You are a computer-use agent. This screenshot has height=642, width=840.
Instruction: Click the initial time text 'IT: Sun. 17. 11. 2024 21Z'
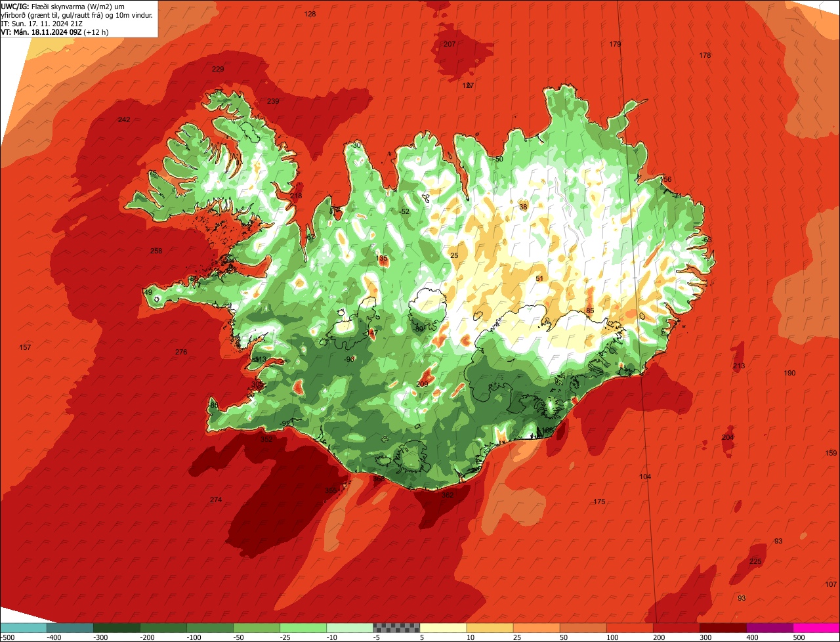[41, 24]
